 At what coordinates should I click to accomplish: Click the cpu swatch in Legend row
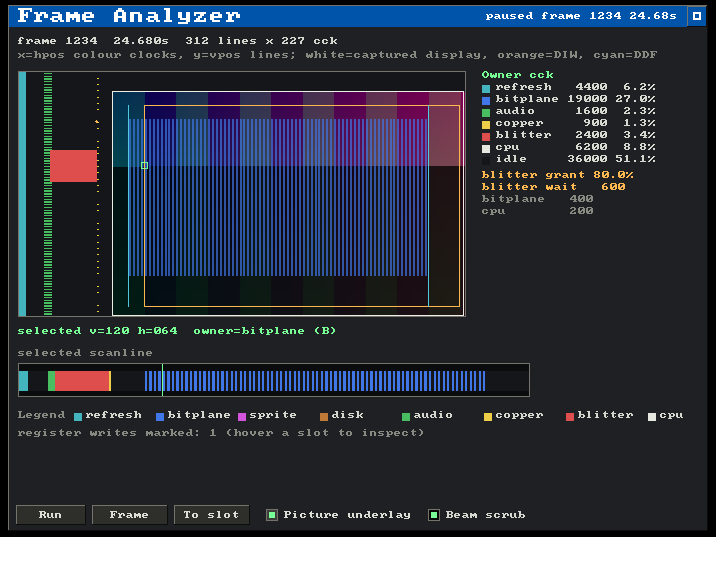652,417
